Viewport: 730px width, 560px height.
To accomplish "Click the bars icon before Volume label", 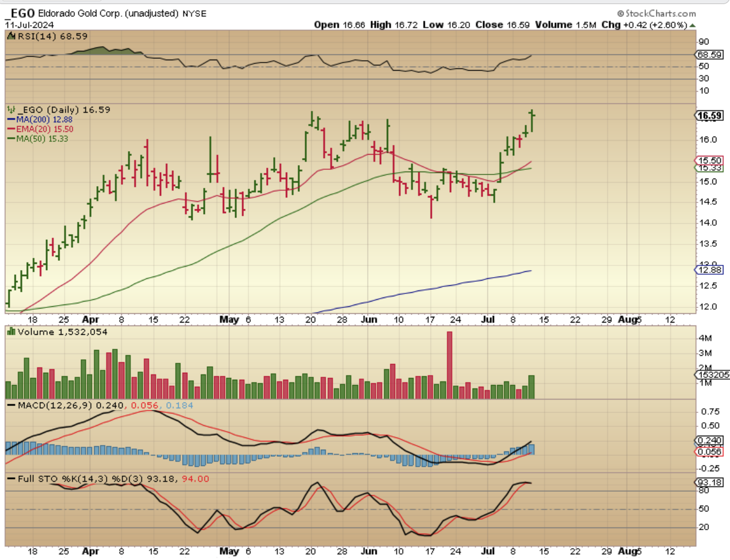I will 11,332.
